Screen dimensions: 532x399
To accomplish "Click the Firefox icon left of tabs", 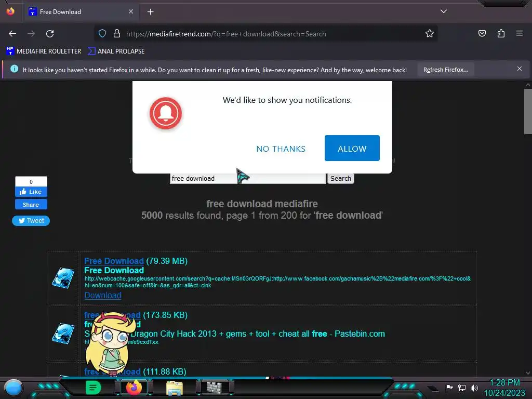I will [10, 11].
